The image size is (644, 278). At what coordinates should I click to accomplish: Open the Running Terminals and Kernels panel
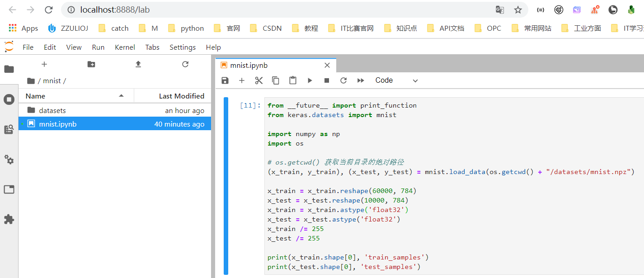(9, 99)
